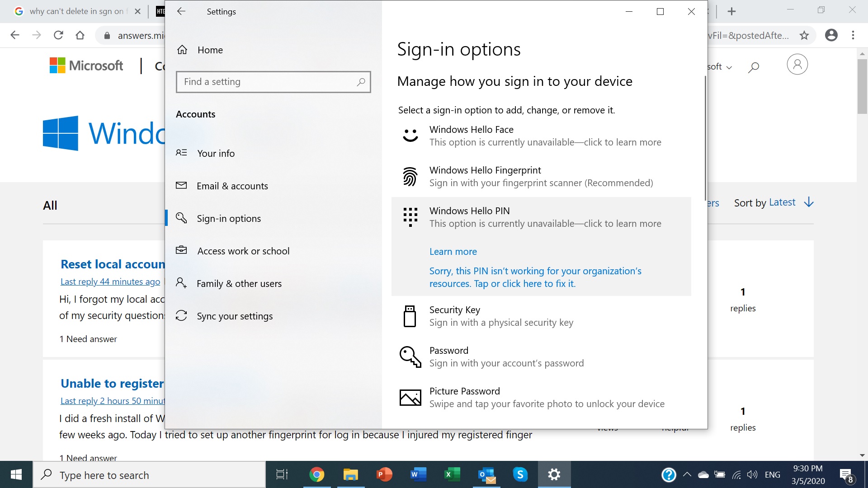The height and width of the screenshot is (488, 868).
Task: Expand Windows Hello Fingerprint option
Action: (x=541, y=176)
